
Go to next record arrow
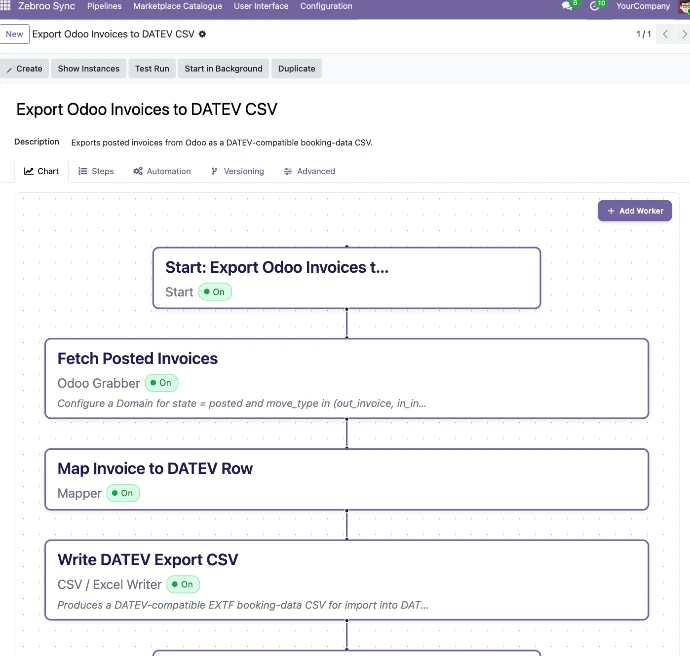pyautogui.click(x=683, y=34)
